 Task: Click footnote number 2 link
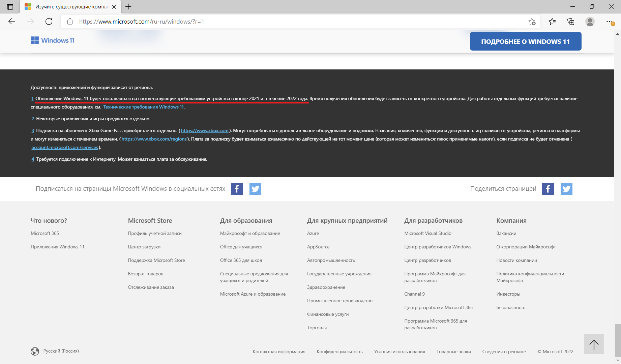[33, 119]
